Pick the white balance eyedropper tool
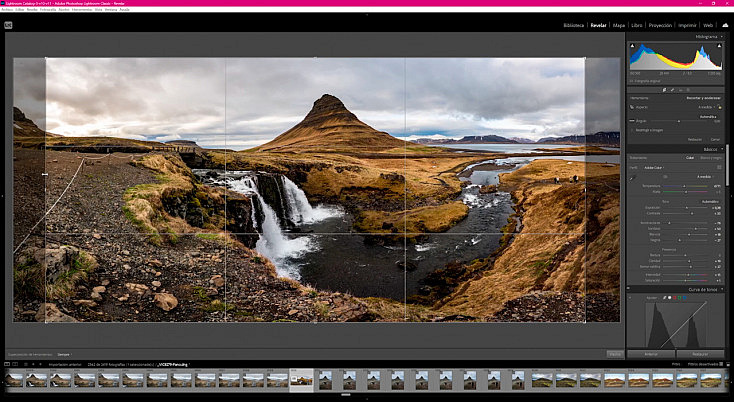The width and height of the screenshot is (734, 402). coord(632,178)
